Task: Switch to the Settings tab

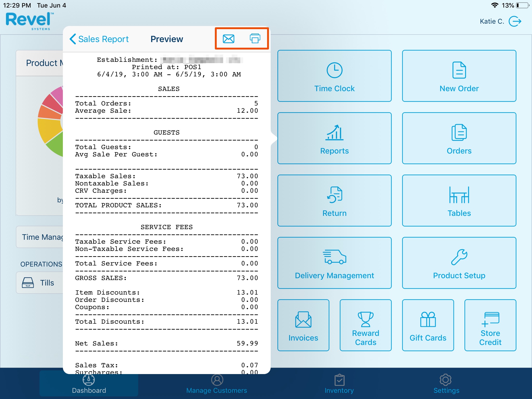Action: [x=446, y=384]
